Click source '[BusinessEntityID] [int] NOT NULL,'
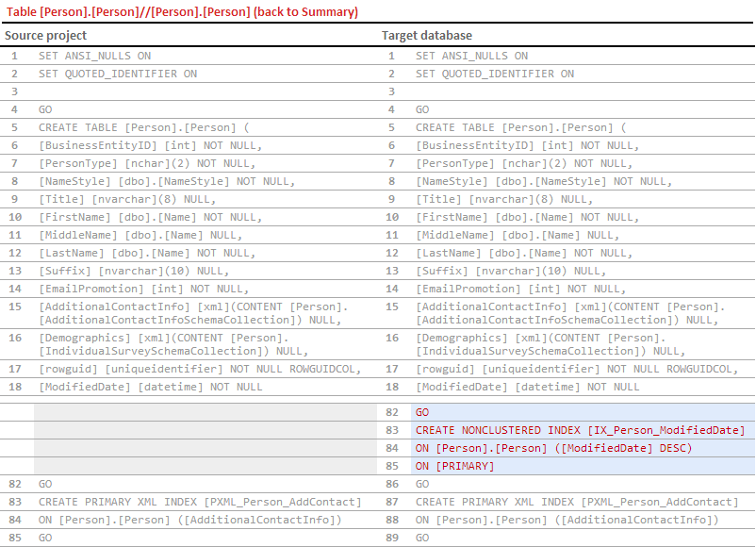The width and height of the screenshot is (756, 547). 151,145
